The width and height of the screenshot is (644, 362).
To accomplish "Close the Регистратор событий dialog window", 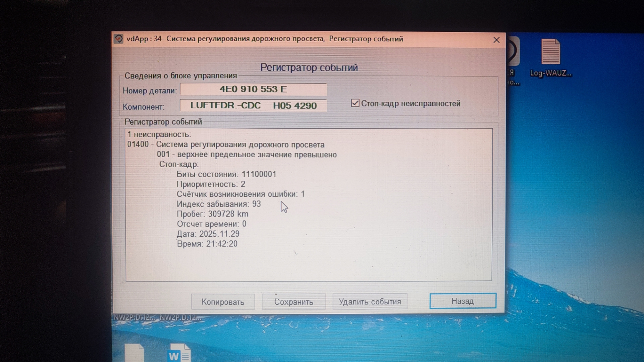I will 496,40.
